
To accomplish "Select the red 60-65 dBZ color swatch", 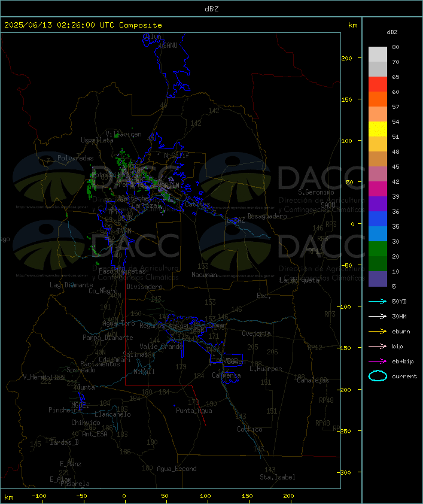I will tap(378, 84).
